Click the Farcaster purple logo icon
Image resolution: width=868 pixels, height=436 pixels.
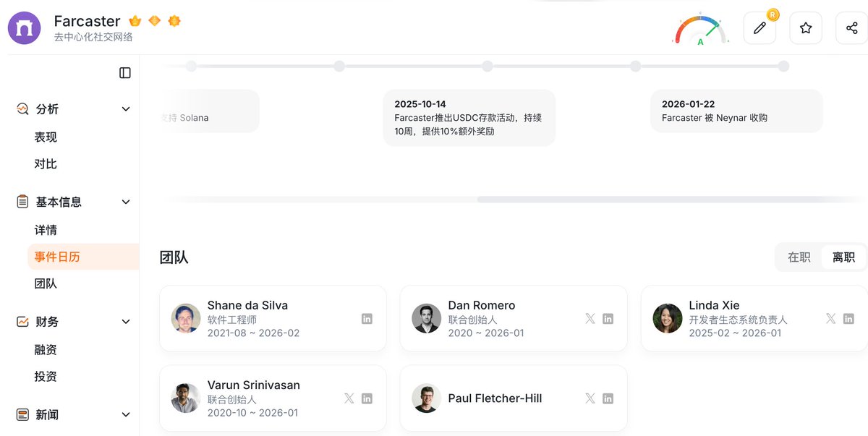click(x=25, y=28)
